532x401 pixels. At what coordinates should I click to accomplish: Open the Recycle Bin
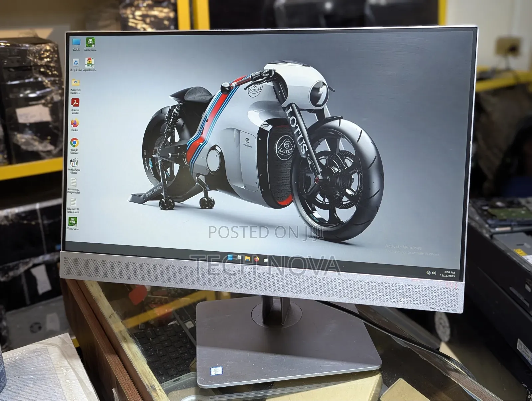pyautogui.click(x=76, y=65)
